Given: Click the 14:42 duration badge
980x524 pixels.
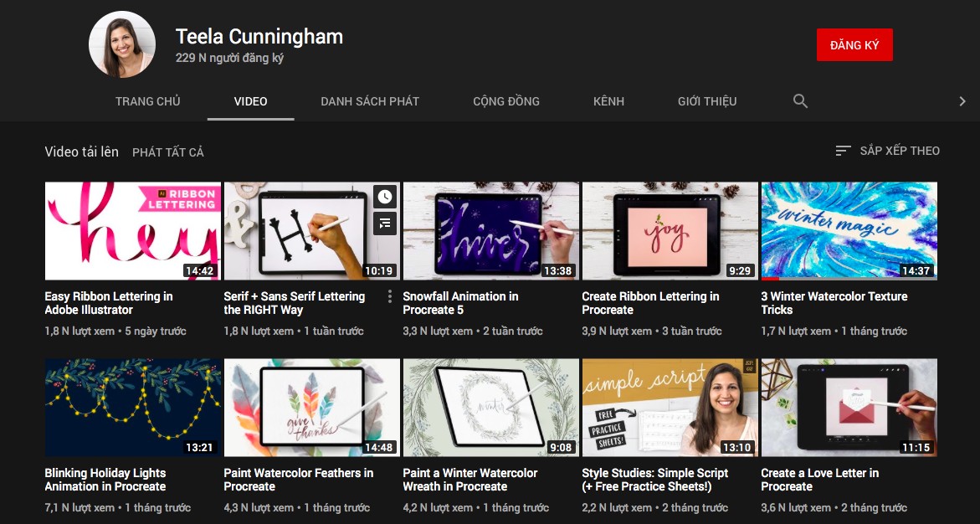Looking at the screenshot, I should [x=199, y=270].
